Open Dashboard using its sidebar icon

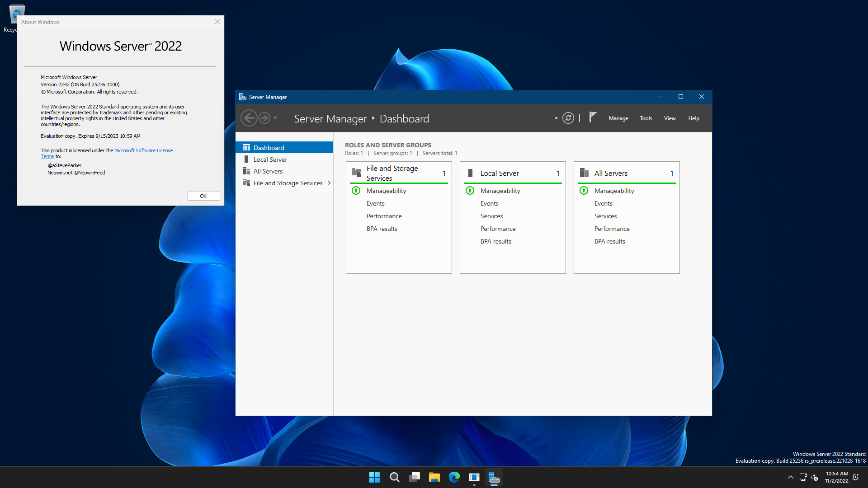(246, 147)
